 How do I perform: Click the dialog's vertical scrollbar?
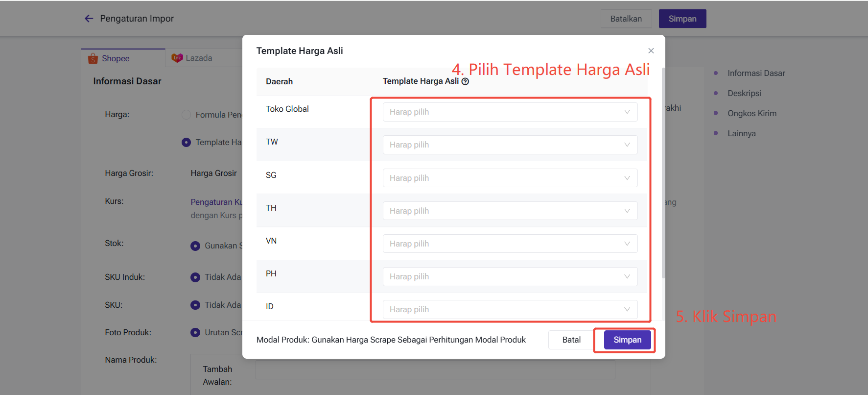tap(663, 173)
